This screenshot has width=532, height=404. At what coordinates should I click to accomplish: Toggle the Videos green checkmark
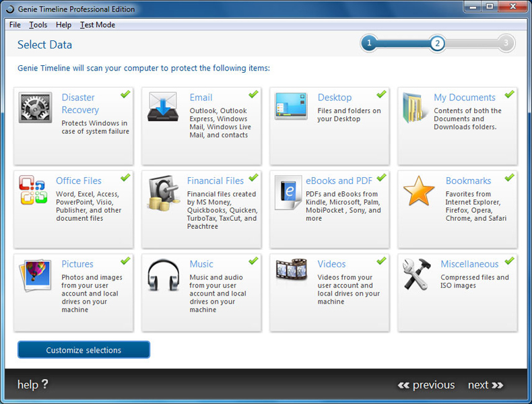pyautogui.click(x=381, y=261)
